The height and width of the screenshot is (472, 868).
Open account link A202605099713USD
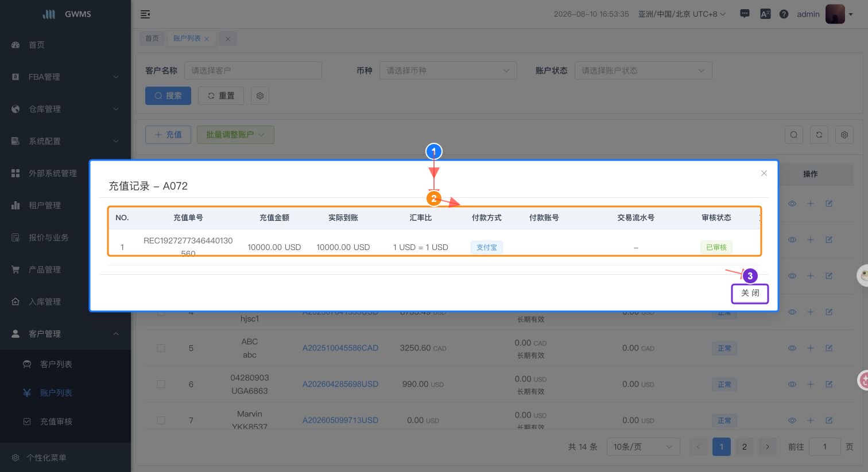coord(340,420)
